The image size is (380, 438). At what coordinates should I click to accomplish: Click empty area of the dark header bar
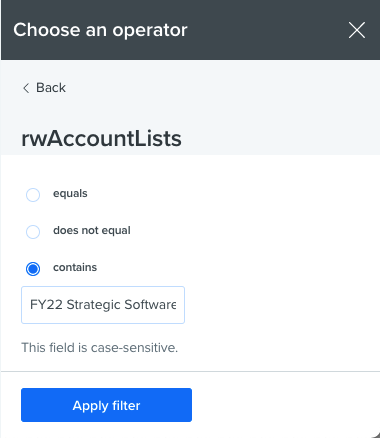coord(267,30)
